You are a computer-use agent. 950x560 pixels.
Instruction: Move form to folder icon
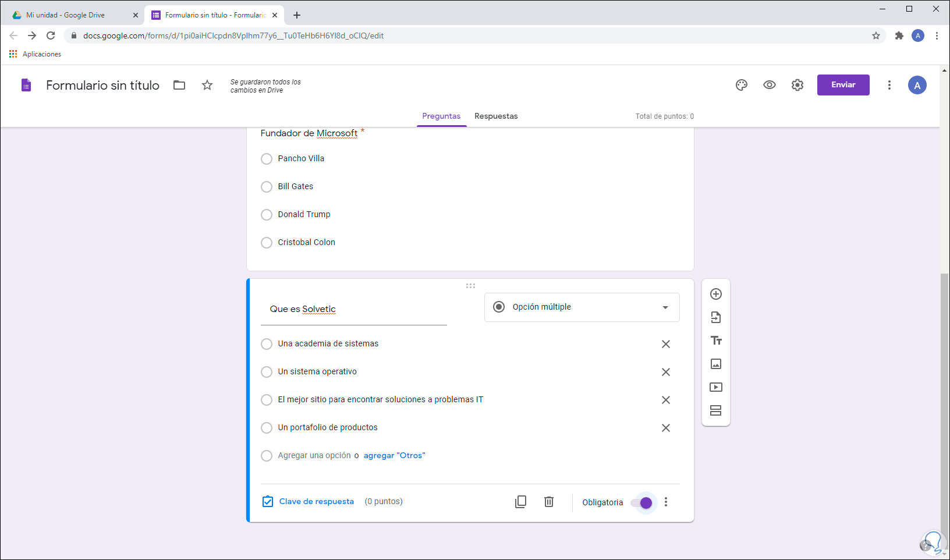pyautogui.click(x=179, y=85)
